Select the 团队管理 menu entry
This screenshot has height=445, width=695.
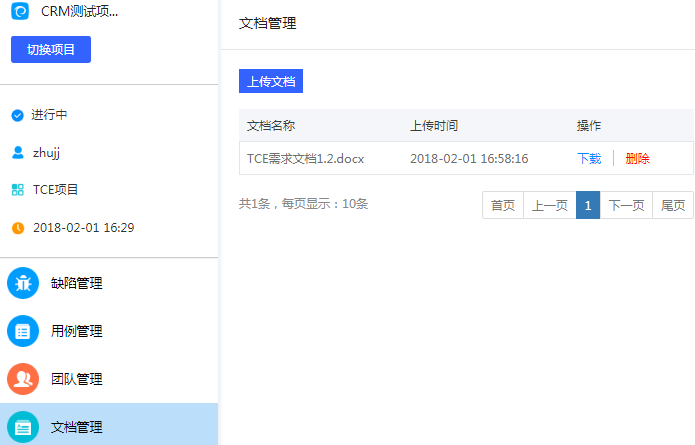point(77,379)
